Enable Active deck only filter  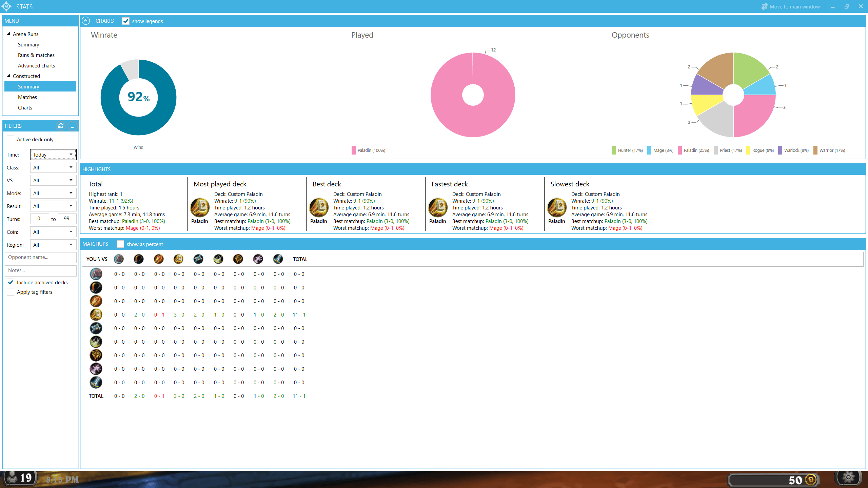tap(11, 139)
